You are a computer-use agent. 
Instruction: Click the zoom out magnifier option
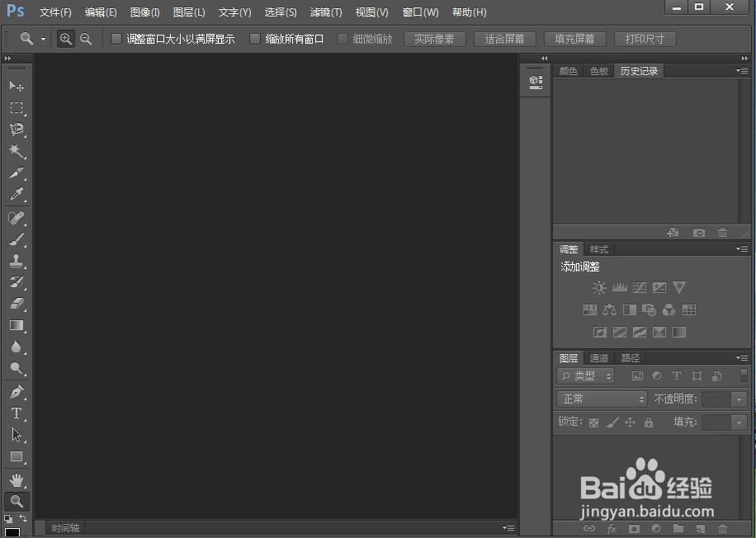click(86, 39)
